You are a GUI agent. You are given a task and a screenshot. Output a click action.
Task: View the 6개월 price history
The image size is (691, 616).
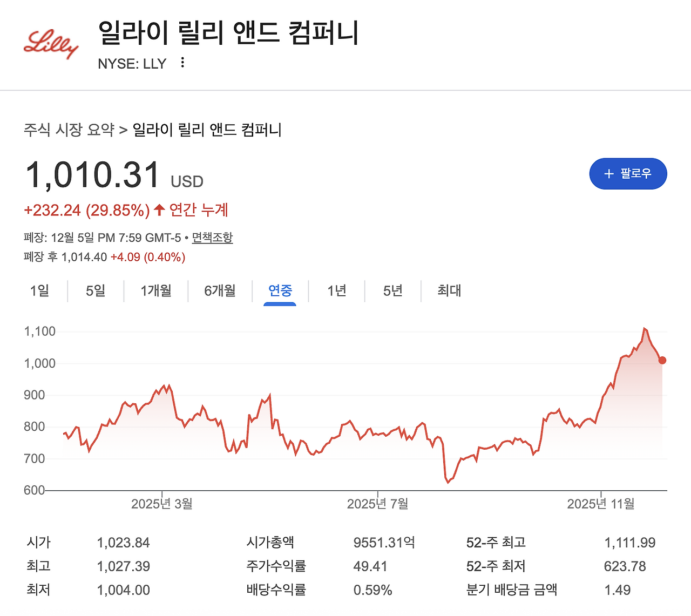[x=220, y=291]
